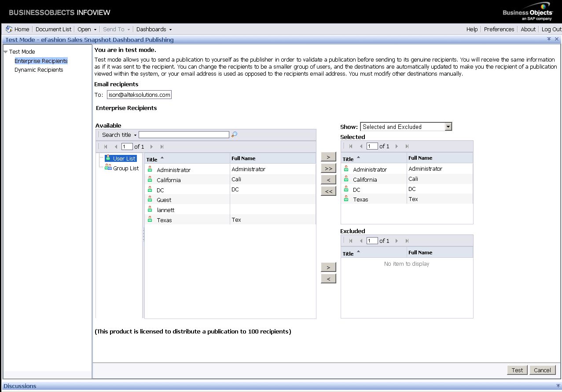562x392 pixels.
Task: Click the Cancel button
Action: (x=542, y=370)
